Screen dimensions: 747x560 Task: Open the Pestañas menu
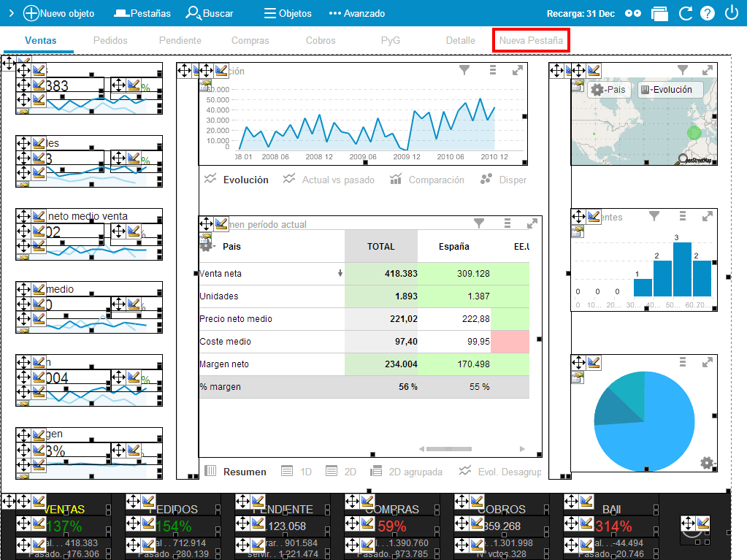click(x=142, y=13)
